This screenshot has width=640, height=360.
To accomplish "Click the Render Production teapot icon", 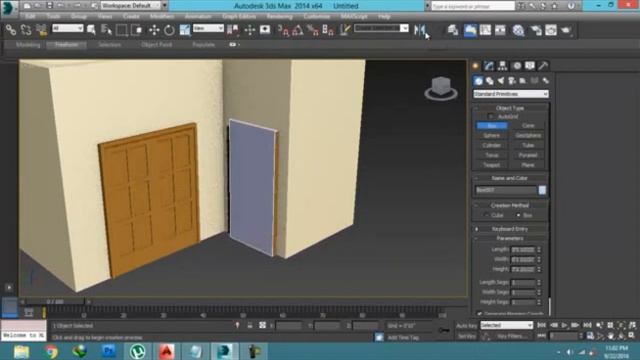I will coord(566,30).
